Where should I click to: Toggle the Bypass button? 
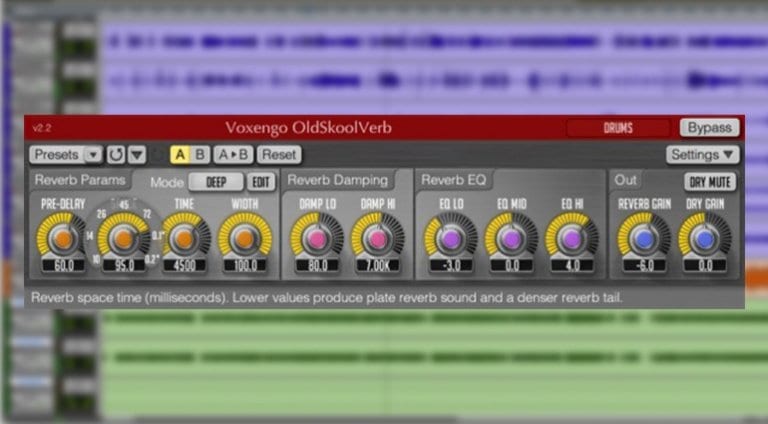point(709,128)
